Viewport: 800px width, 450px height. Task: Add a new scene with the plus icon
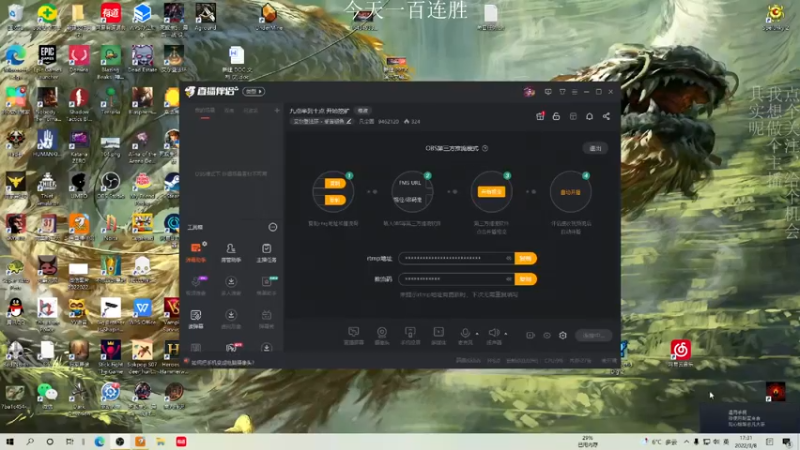(277, 110)
